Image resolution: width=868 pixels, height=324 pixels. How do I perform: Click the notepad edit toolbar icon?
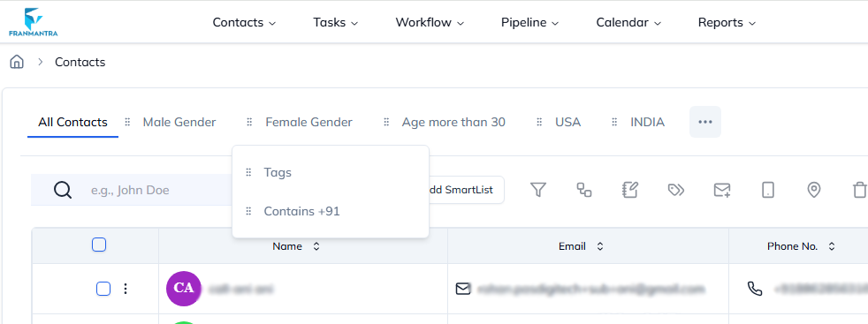click(630, 190)
